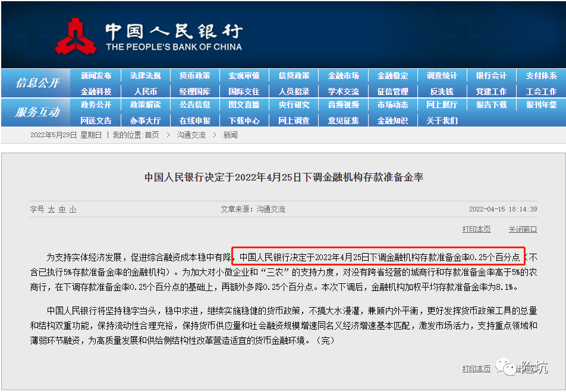Open 金融市场 menu item

pyautogui.click(x=343, y=76)
